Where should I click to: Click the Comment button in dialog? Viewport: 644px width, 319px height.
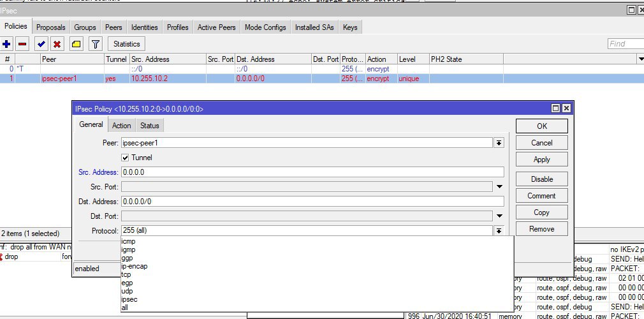click(x=542, y=196)
